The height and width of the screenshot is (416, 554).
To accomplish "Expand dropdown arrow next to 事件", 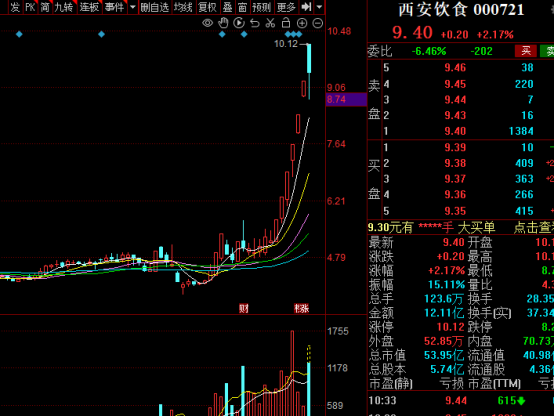I will 133,7.
